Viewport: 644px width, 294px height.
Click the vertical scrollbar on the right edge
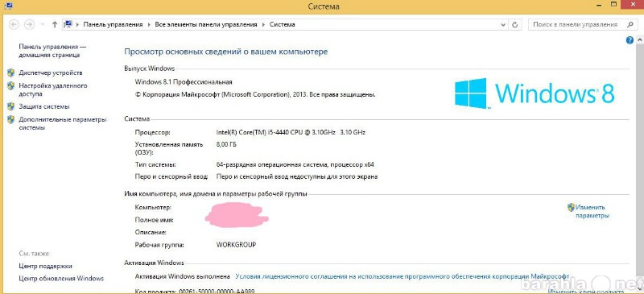click(x=640, y=164)
